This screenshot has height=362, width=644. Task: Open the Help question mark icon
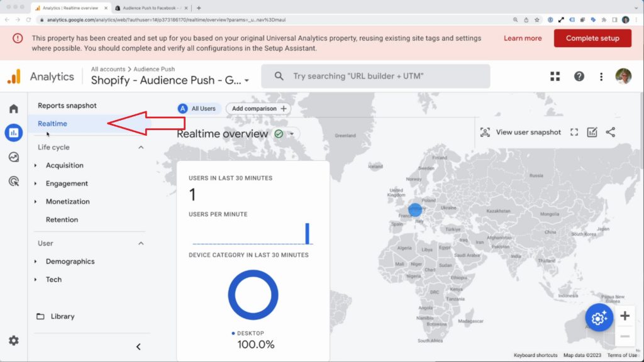(x=579, y=76)
